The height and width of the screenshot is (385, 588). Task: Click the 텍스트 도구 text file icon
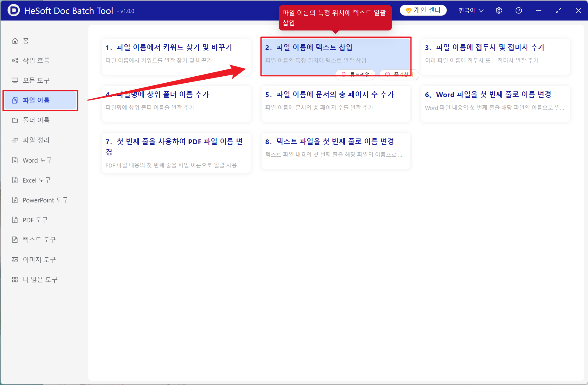coord(15,240)
